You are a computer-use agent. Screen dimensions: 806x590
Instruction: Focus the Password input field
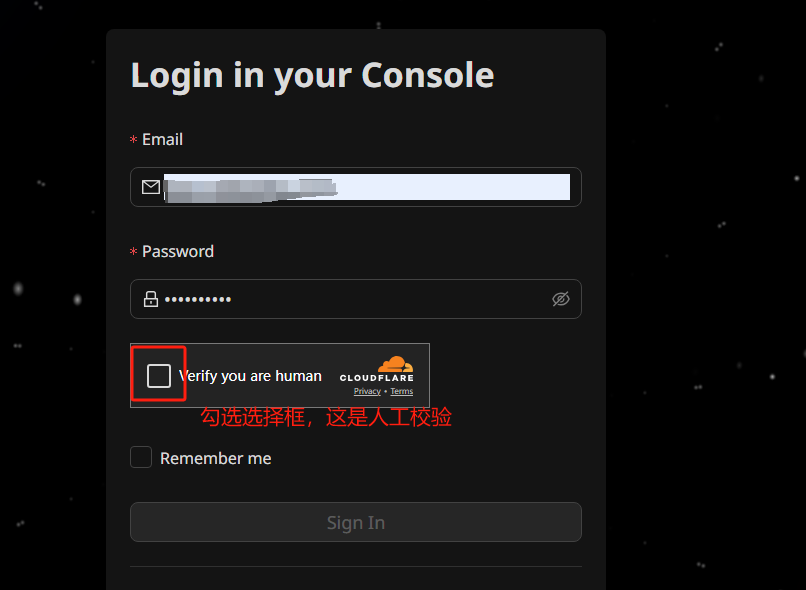(x=356, y=299)
